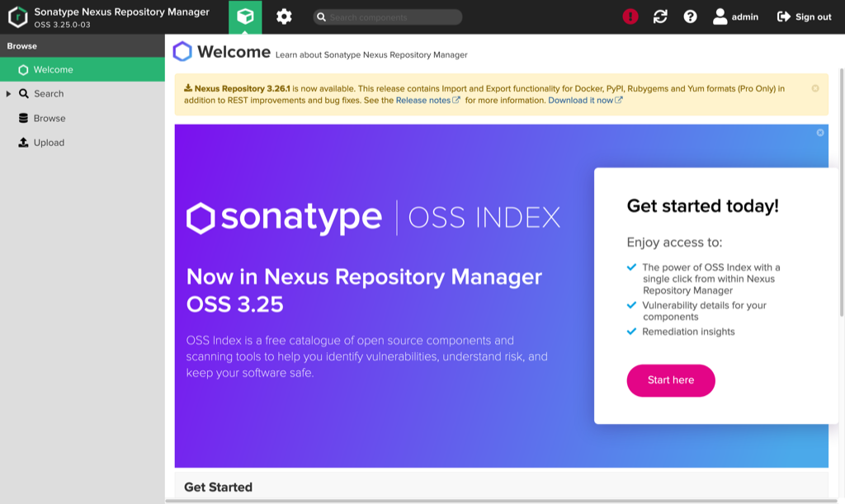Click 'Learn about Sonatype Nexus Repository Manager' subtitle
The image size is (845, 504).
[371, 55]
